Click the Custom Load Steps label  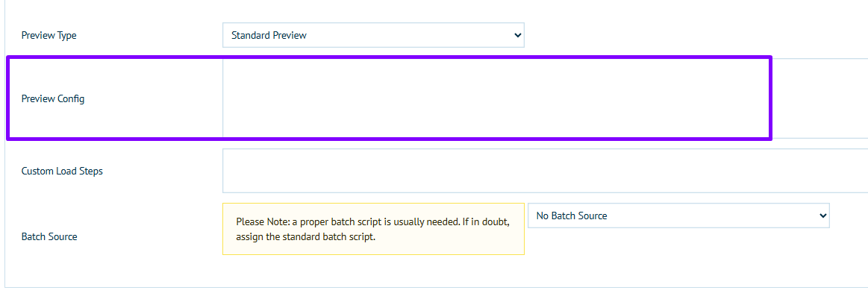point(62,171)
